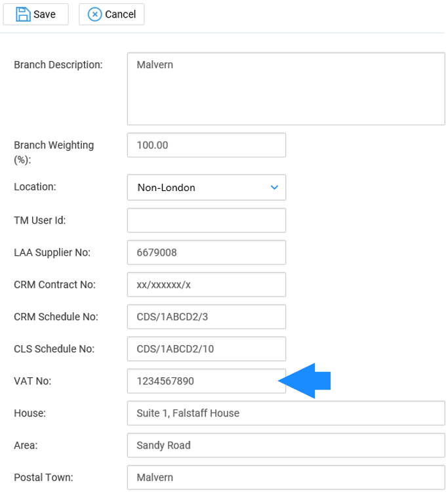
Task: Click the LAA Supplier No field
Action: coord(207,253)
